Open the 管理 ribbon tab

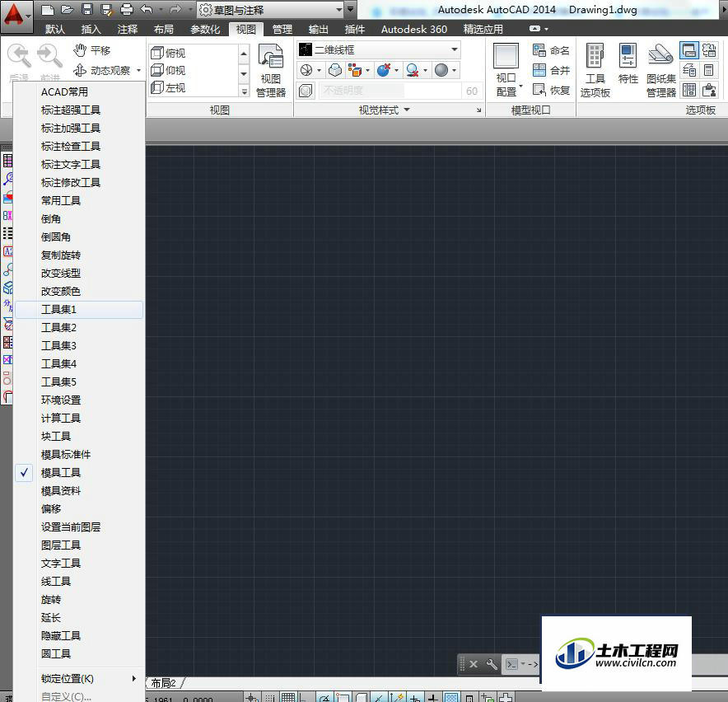click(282, 30)
